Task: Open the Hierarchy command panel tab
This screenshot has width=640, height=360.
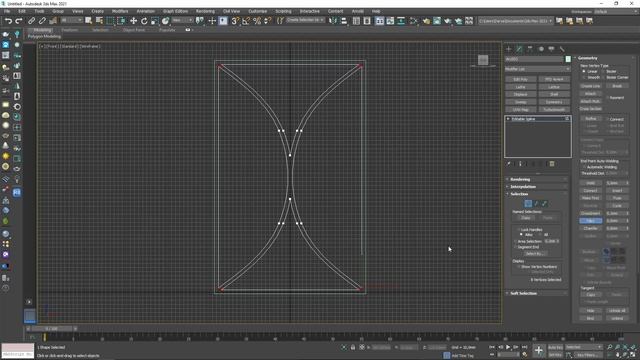Action: 530,49
